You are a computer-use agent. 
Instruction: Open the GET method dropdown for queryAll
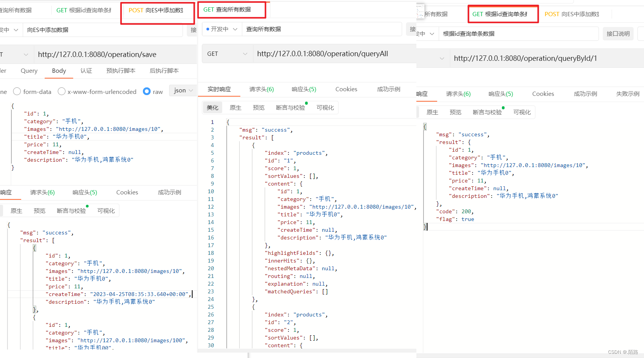click(x=227, y=54)
